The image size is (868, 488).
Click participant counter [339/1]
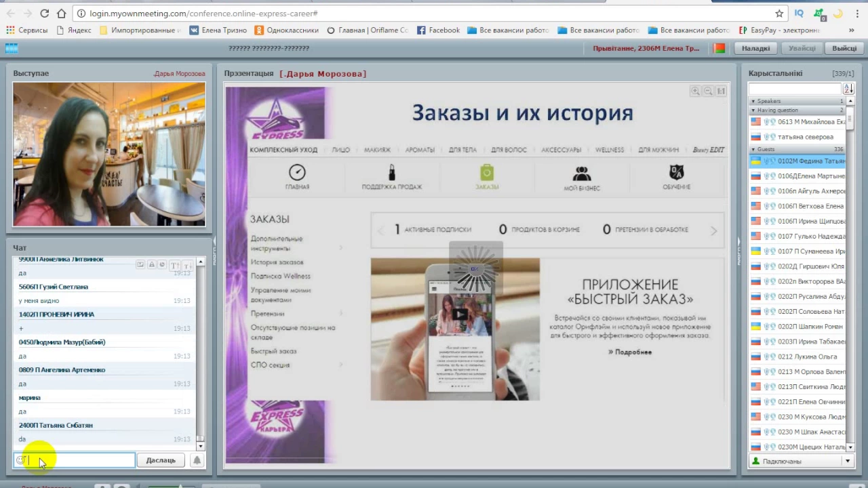coord(843,73)
